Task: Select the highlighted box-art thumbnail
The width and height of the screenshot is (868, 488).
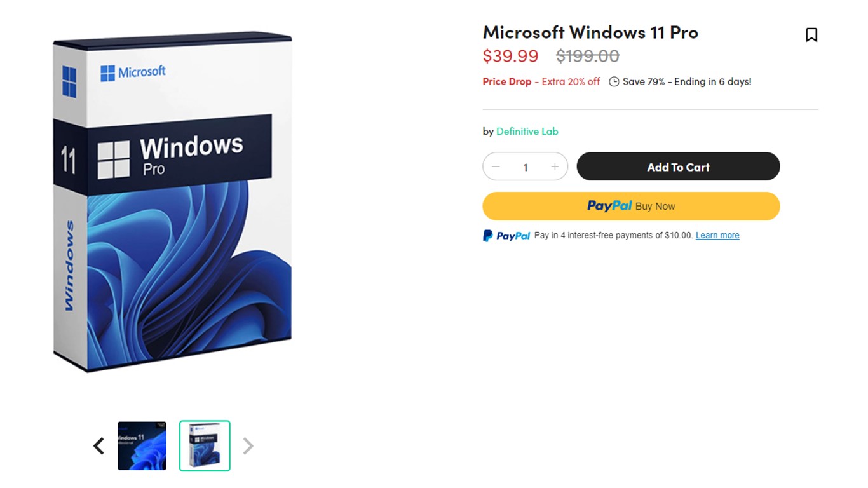Action: (205, 446)
